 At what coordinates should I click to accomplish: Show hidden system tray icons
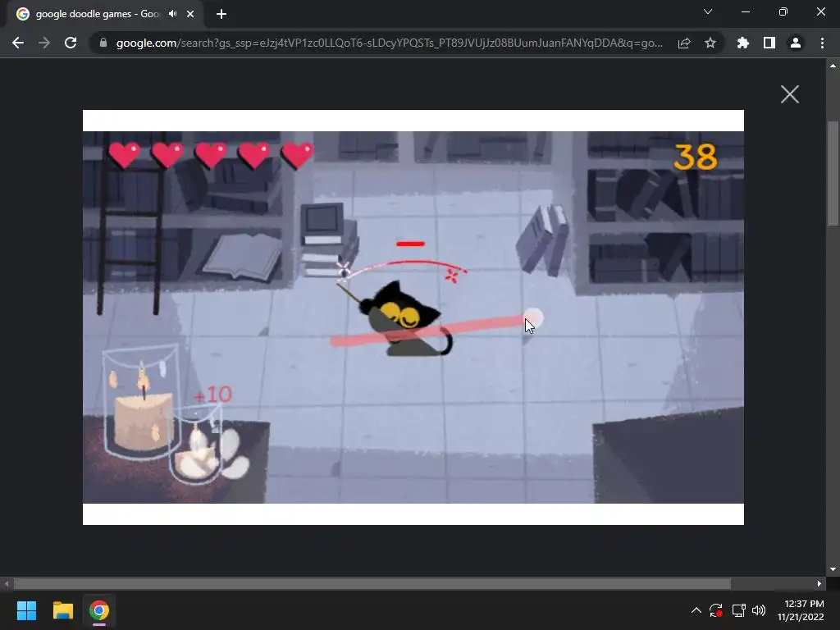pyautogui.click(x=696, y=610)
